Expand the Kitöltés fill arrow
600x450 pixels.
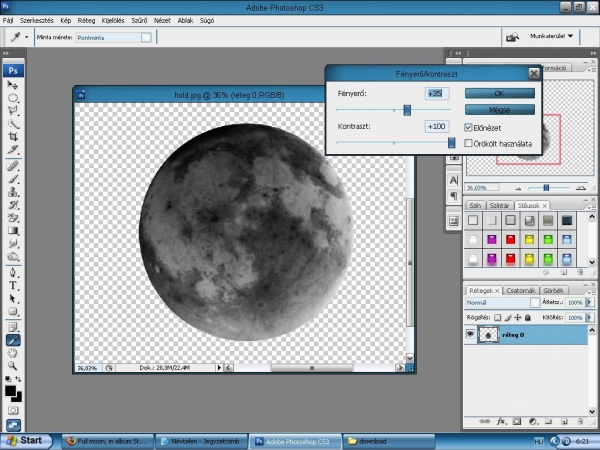589,317
